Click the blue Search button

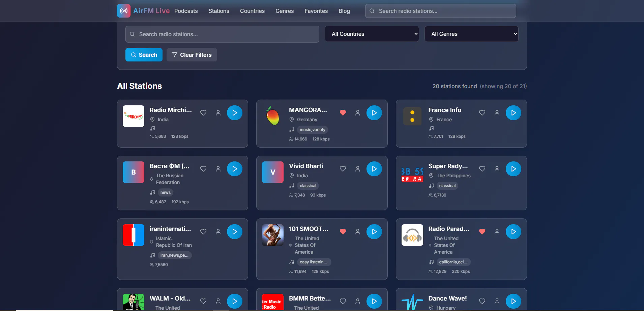tap(144, 55)
